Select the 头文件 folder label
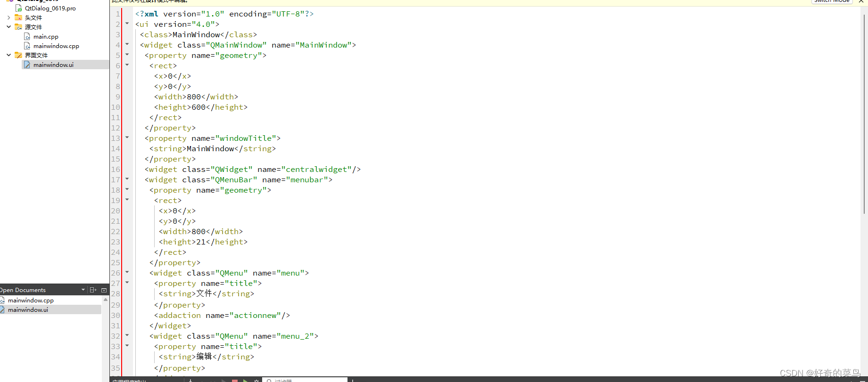 pyautogui.click(x=33, y=17)
